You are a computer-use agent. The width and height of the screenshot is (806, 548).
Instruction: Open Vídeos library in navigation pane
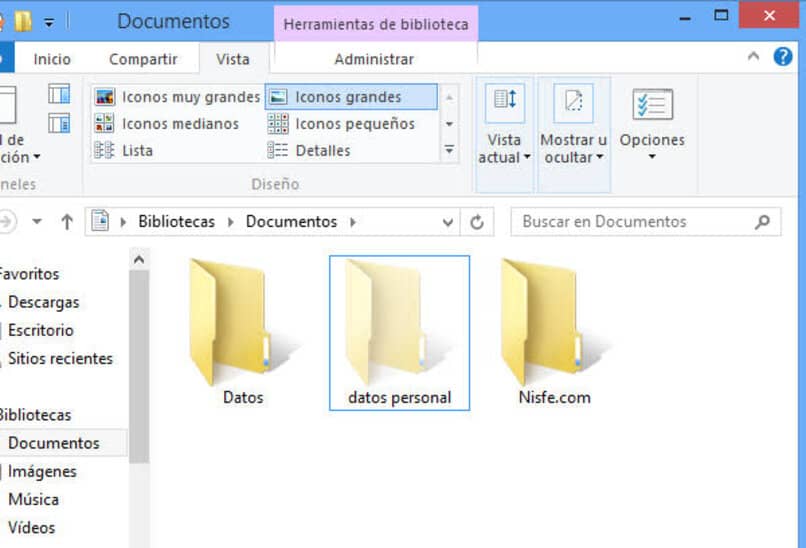(31, 527)
